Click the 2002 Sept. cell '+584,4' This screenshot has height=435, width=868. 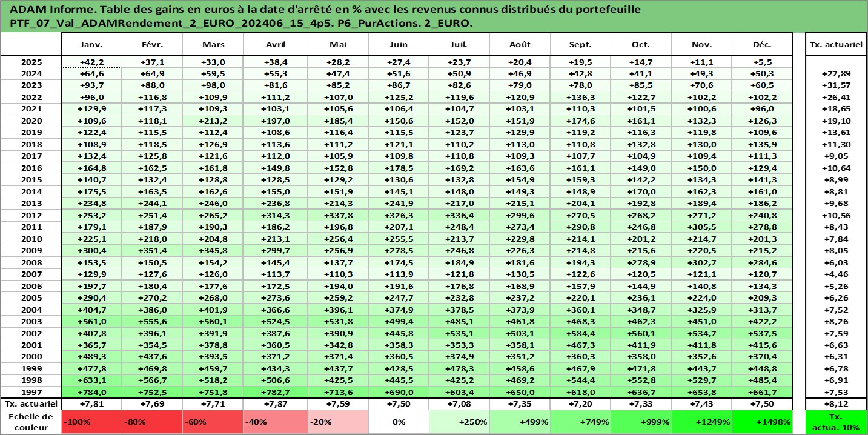(x=581, y=333)
